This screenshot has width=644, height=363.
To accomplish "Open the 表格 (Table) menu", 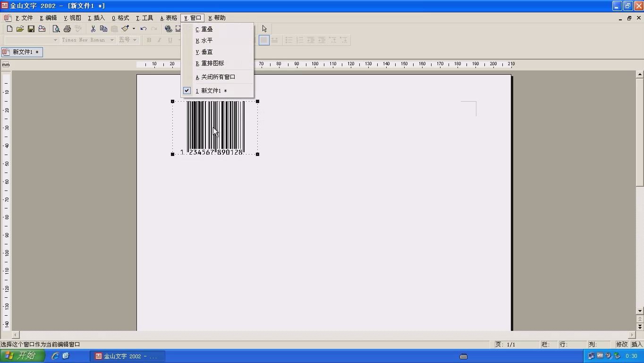I will [169, 18].
